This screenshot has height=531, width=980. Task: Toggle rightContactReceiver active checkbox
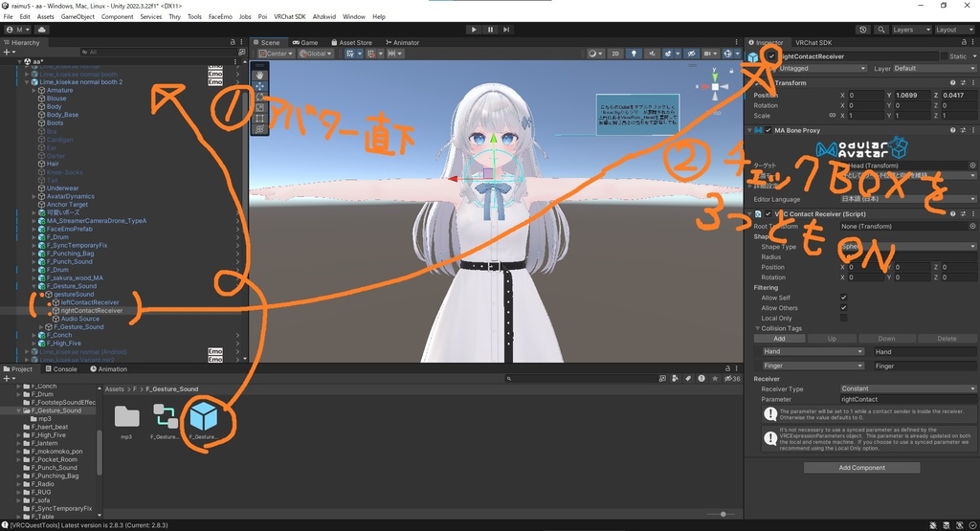pyautogui.click(x=772, y=56)
